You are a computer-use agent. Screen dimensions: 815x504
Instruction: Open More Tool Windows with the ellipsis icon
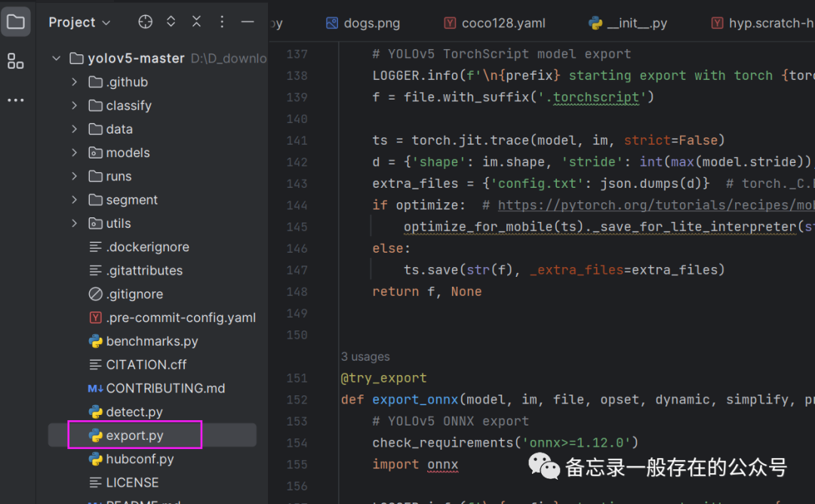[x=16, y=100]
